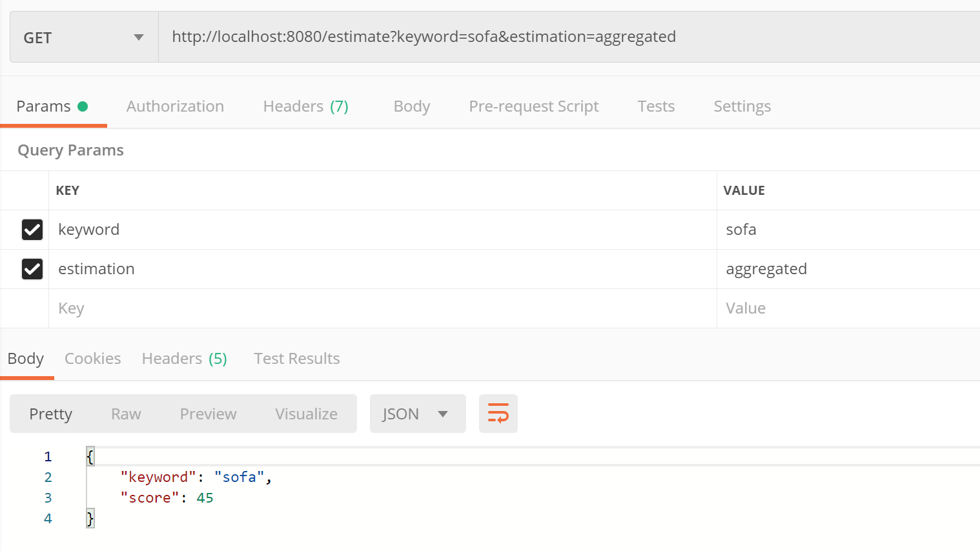
Task: Select the Raw view button
Action: 126,414
